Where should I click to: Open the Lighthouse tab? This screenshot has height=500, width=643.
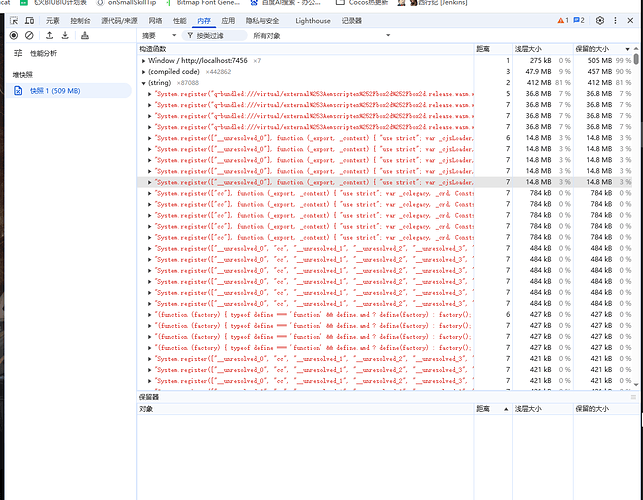(313, 21)
